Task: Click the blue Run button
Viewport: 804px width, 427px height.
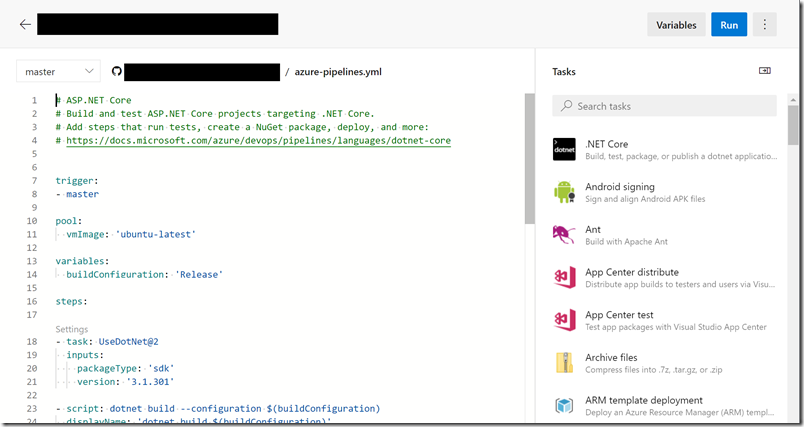Action: [x=729, y=25]
